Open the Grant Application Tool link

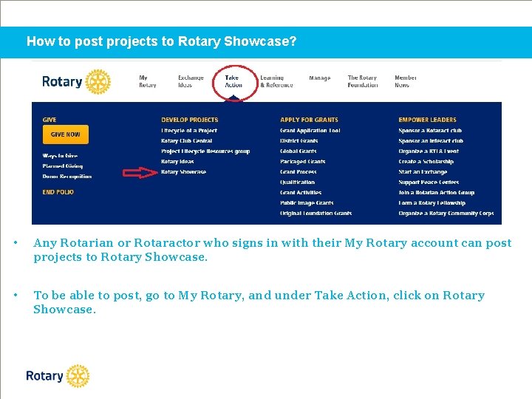[310, 131]
